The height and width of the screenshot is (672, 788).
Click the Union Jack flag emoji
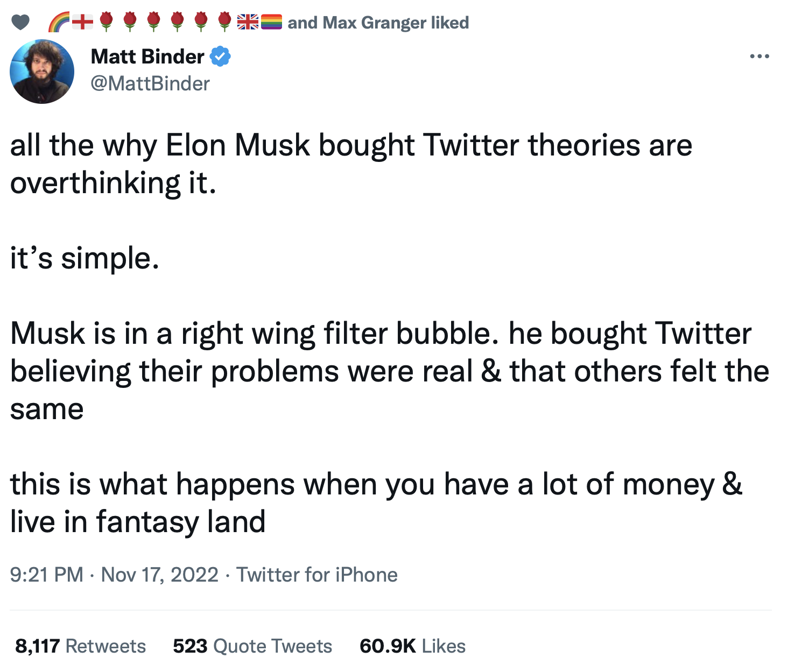click(x=248, y=22)
